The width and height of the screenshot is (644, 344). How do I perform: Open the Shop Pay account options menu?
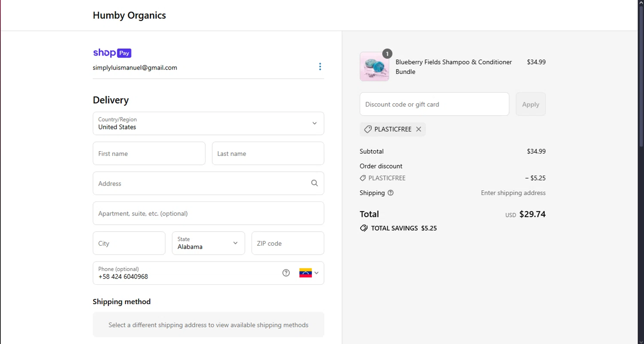point(320,67)
